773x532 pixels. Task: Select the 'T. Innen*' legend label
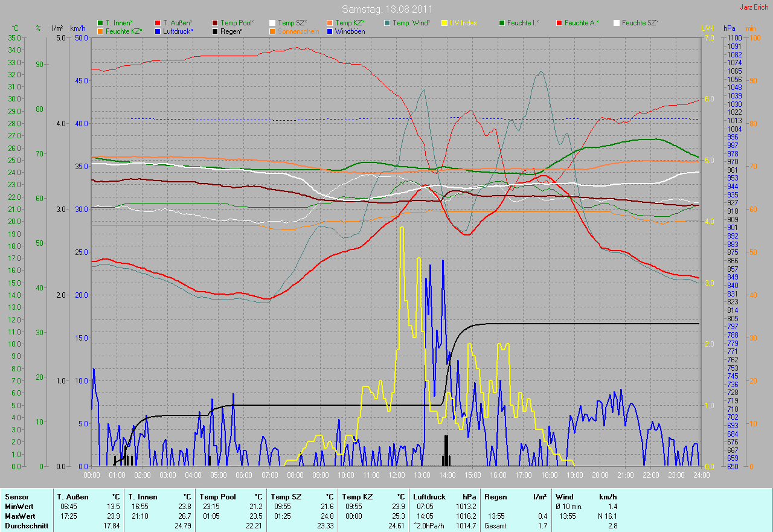(x=119, y=23)
